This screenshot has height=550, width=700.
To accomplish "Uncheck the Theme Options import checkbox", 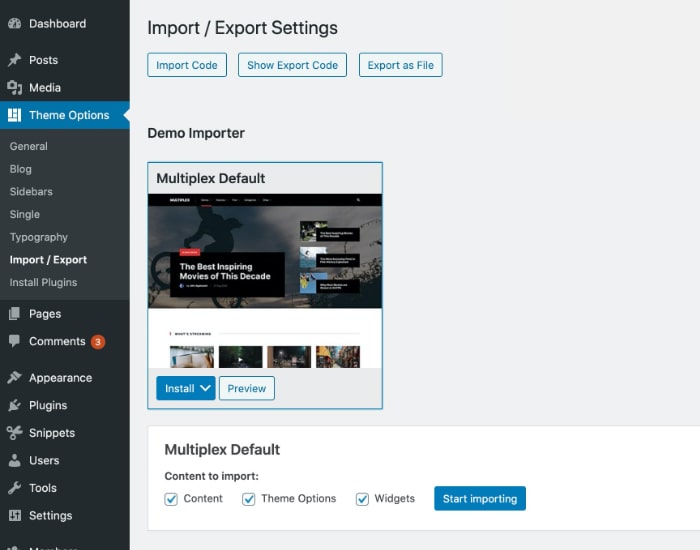I will pyautogui.click(x=249, y=499).
